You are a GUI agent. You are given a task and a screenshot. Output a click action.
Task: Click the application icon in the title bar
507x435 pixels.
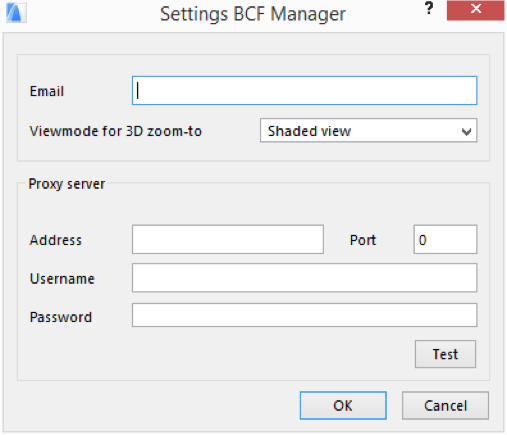point(16,13)
